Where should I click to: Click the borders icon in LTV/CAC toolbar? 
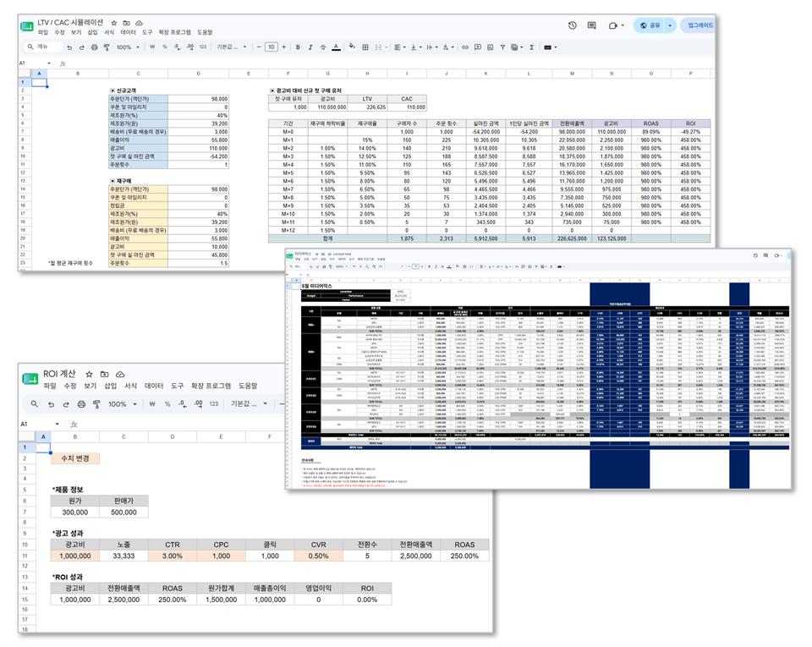pos(365,47)
